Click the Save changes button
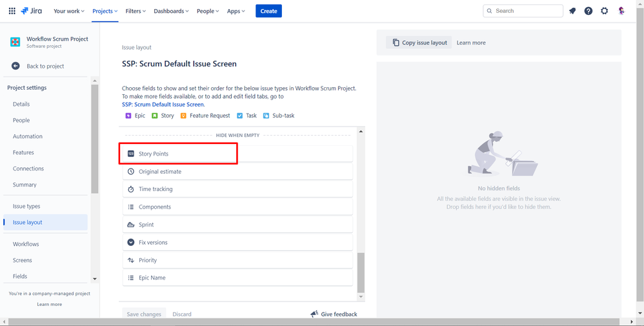This screenshot has width=644, height=326. click(144, 314)
